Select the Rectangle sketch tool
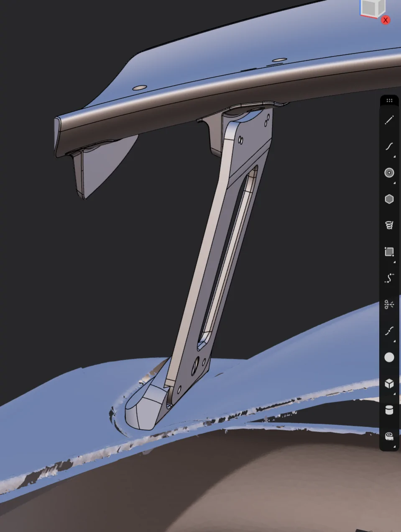 tap(389, 252)
